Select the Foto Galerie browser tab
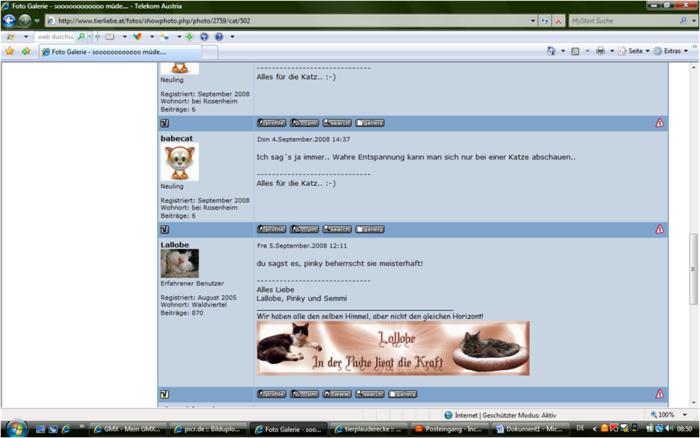Image resolution: width=700 pixels, height=438 pixels. coord(102,51)
